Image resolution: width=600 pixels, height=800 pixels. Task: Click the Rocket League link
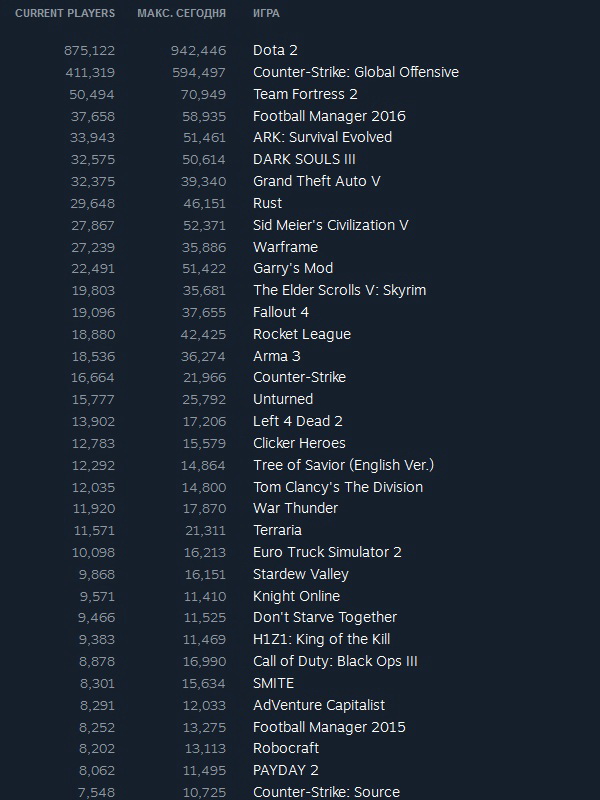click(302, 334)
